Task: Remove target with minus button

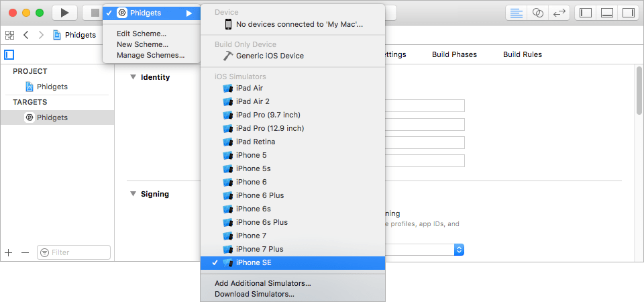Action: (25, 252)
